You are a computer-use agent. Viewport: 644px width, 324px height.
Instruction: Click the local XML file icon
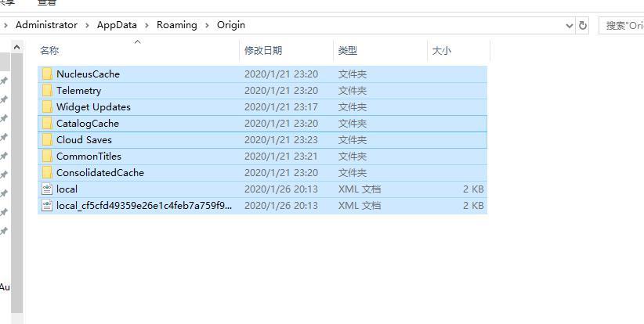47,189
